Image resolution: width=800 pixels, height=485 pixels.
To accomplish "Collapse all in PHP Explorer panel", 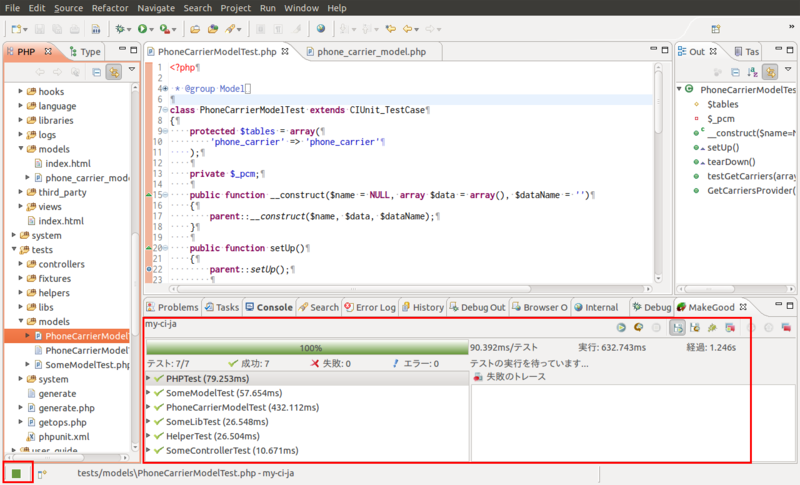I will coord(96,72).
